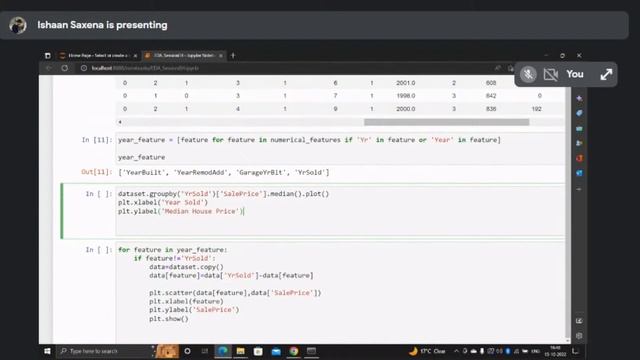The image size is (640, 360).
Task: Click table cell value 192
Action: (536, 109)
